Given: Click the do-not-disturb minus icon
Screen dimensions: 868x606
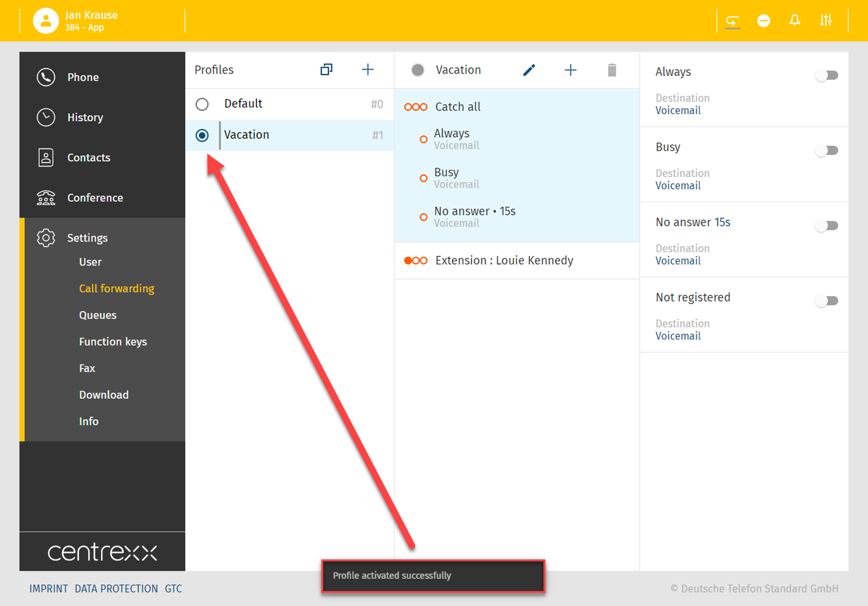Looking at the screenshot, I should click(x=763, y=21).
